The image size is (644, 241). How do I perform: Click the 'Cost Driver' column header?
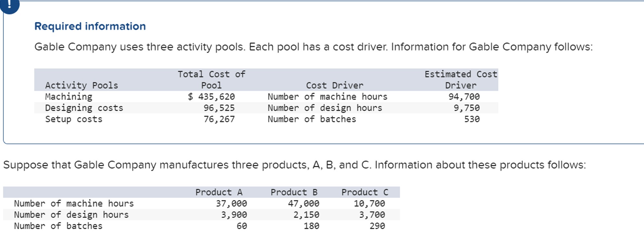pos(335,85)
